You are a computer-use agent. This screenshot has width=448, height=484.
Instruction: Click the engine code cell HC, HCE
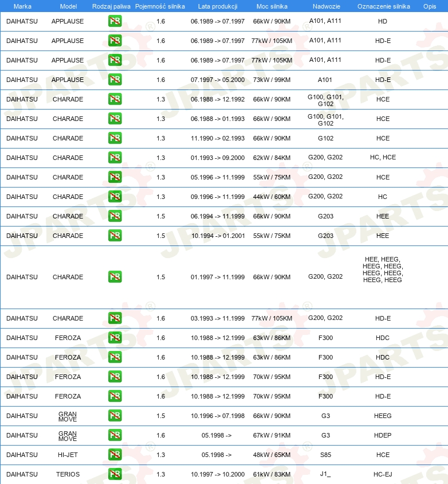pyautogui.click(x=383, y=157)
